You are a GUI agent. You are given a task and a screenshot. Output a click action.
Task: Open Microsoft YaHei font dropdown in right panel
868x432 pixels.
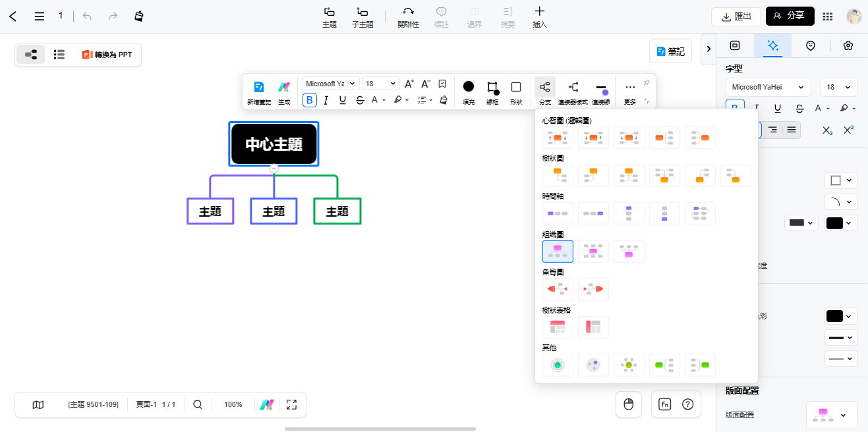tap(768, 87)
